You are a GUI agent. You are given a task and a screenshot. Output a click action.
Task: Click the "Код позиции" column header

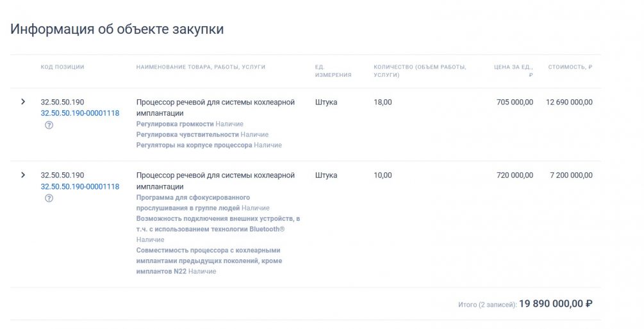point(62,67)
